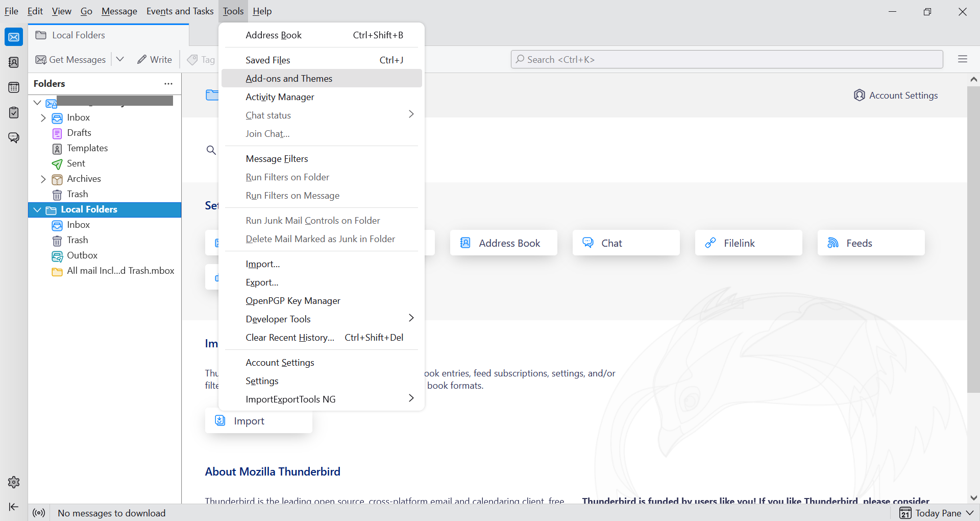Image resolution: width=980 pixels, height=521 pixels.
Task: Open Chat space in sidebar
Action: 14,137
